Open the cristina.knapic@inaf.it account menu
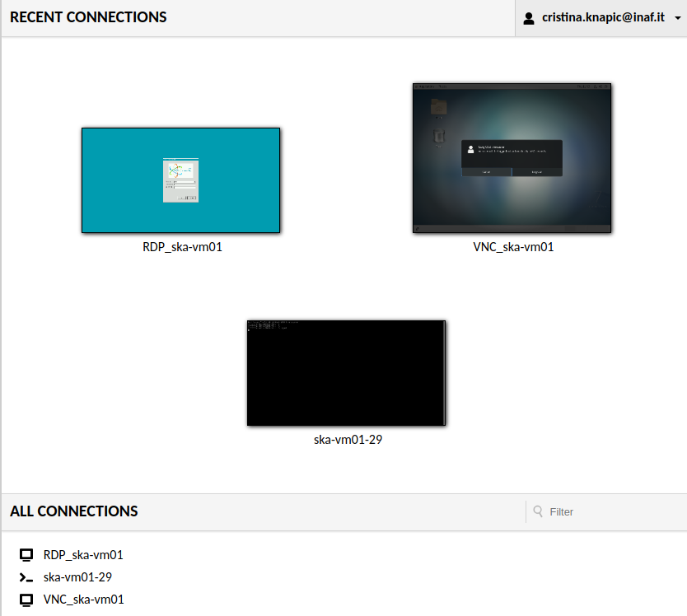The width and height of the screenshot is (687, 616). point(602,18)
